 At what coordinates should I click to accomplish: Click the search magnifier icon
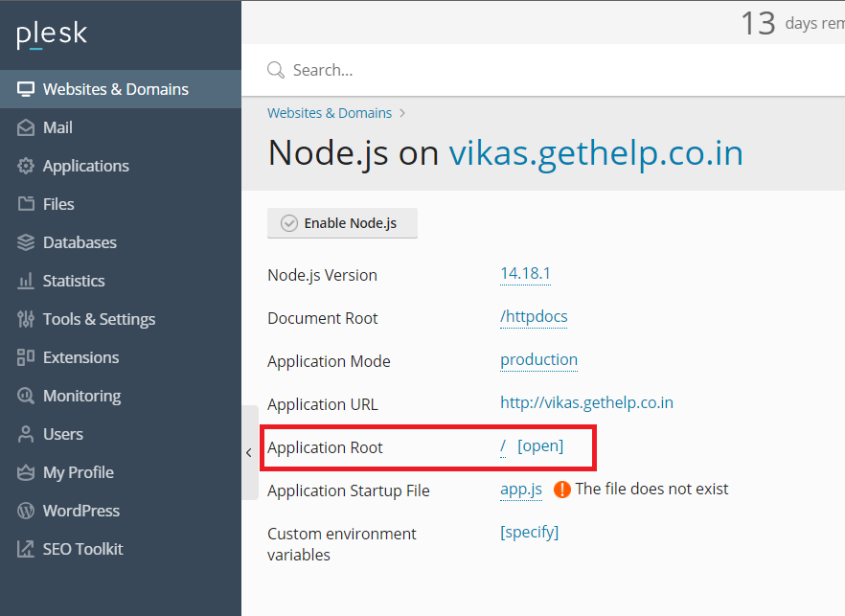(x=276, y=70)
